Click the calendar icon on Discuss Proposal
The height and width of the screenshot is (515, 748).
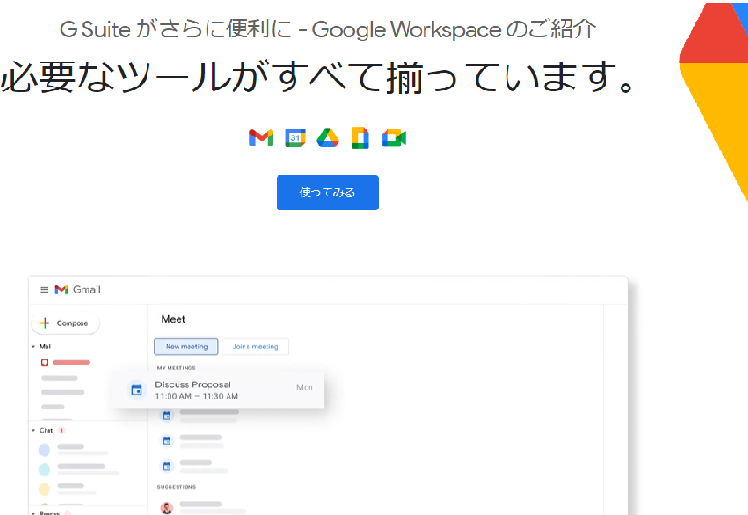[136, 390]
